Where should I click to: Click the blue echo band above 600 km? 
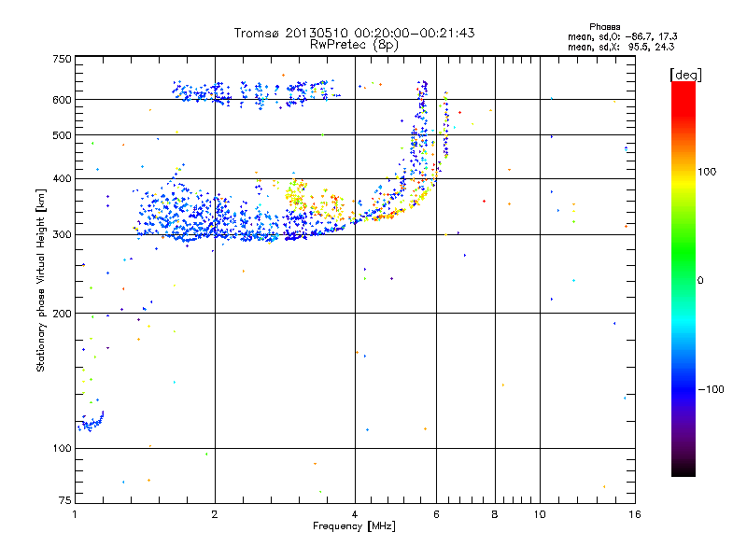coord(256,93)
